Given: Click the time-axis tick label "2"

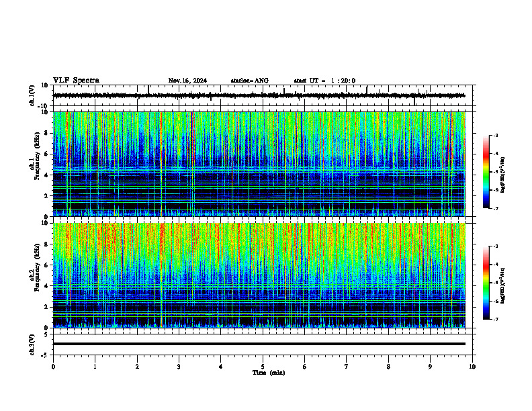Looking at the screenshot, I should (137, 367).
